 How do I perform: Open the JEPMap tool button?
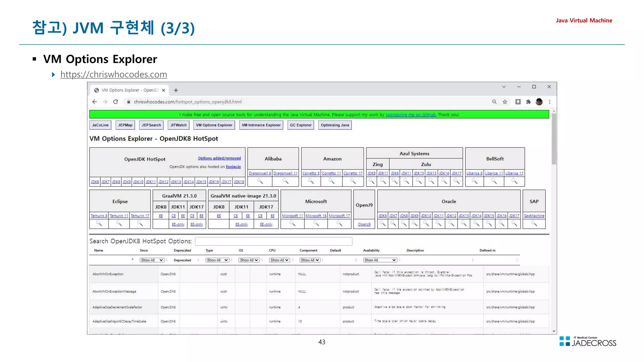(x=125, y=125)
